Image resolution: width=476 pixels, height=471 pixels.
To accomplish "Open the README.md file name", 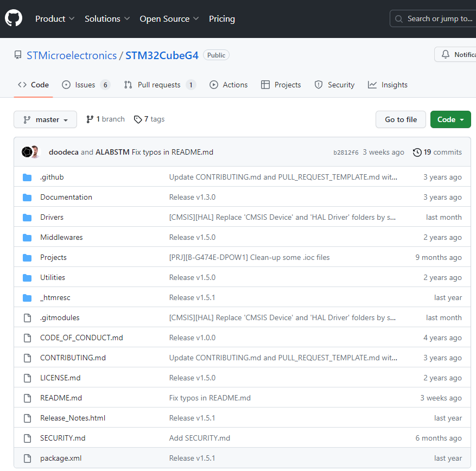I will coord(61,398).
